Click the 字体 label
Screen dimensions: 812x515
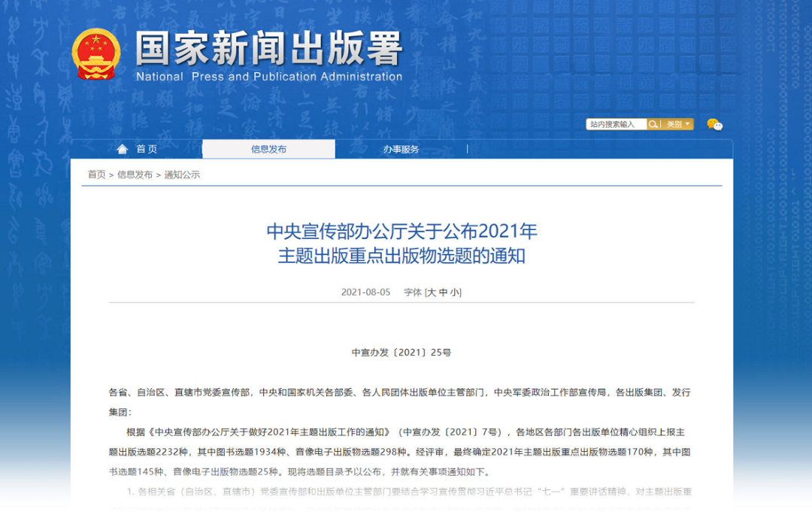pos(413,292)
